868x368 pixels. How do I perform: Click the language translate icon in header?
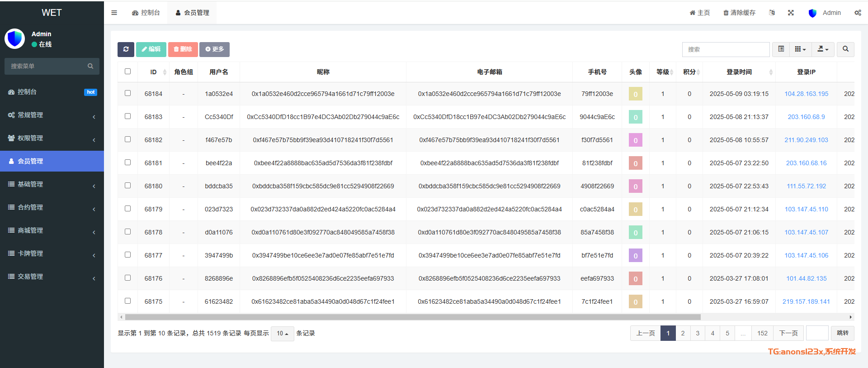tap(772, 13)
